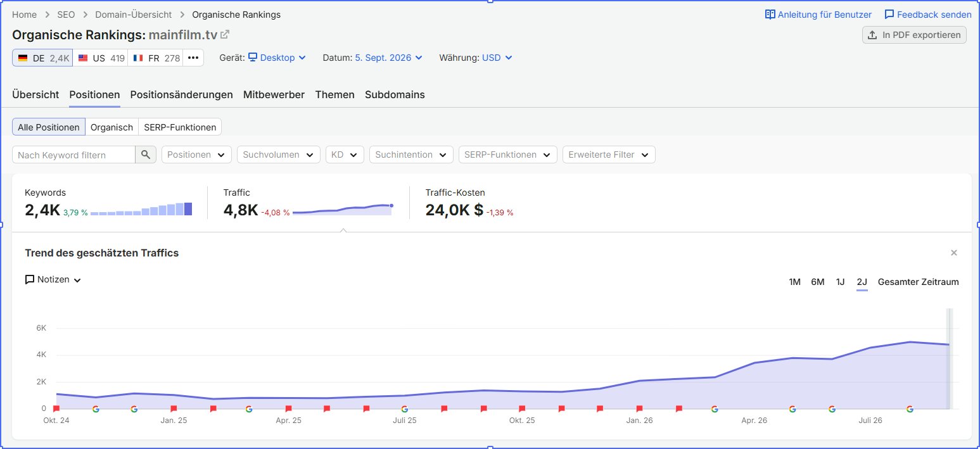Open the Suchvolumen filter dropdown
The width and height of the screenshot is (980, 449).
(278, 155)
